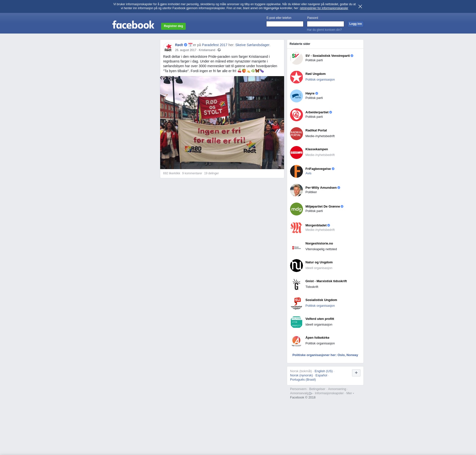Click the Logg inn button

356,24
